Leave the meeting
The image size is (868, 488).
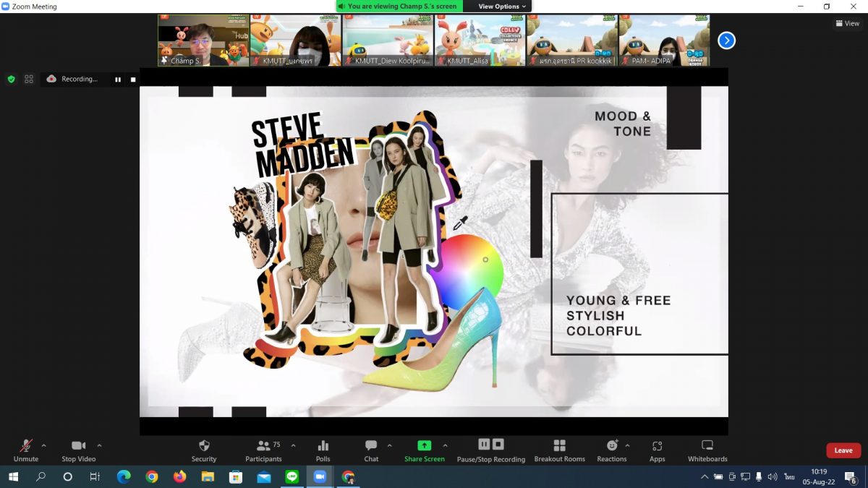843,450
